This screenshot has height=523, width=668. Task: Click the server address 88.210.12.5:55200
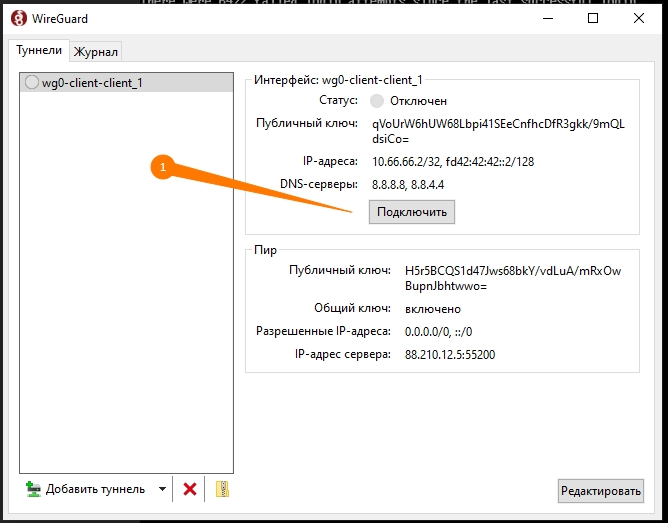450,355
